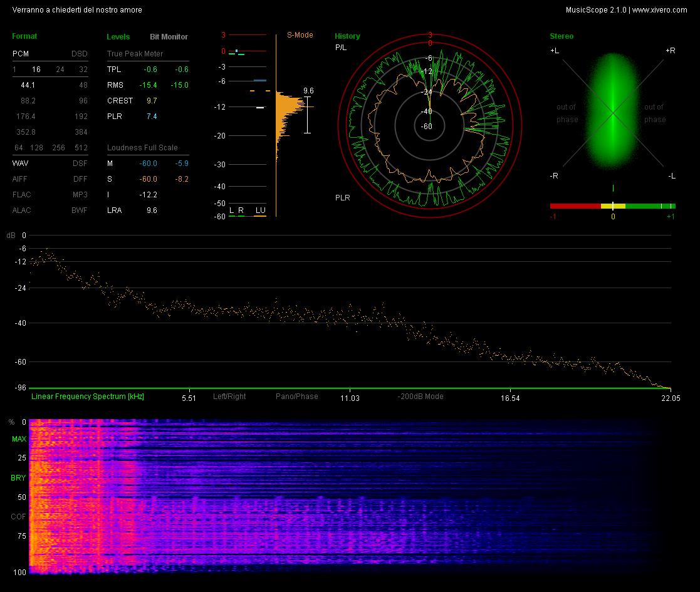700x592 pixels.
Task: Click the stereo correlation meter bar
Action: [612, 205]
